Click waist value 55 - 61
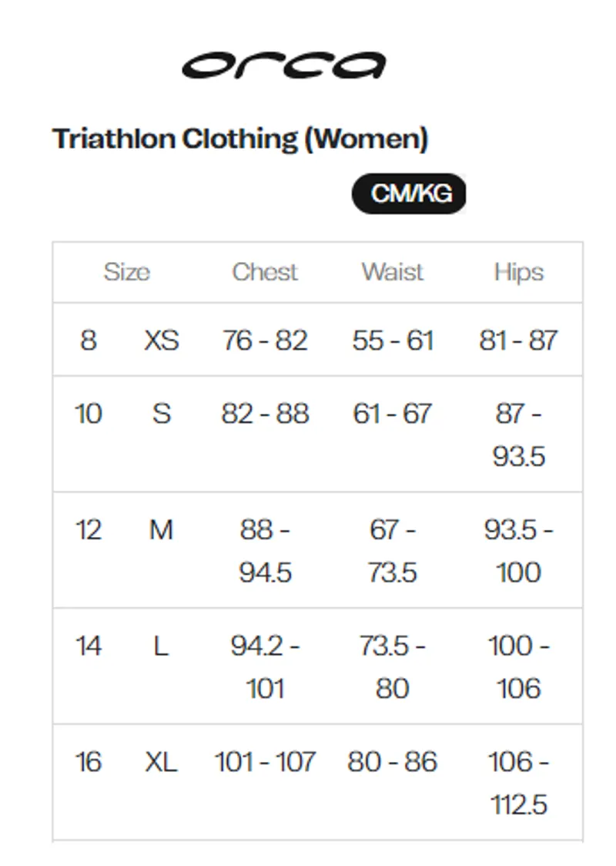Viewport: 616px width, 866px height. 393,341
